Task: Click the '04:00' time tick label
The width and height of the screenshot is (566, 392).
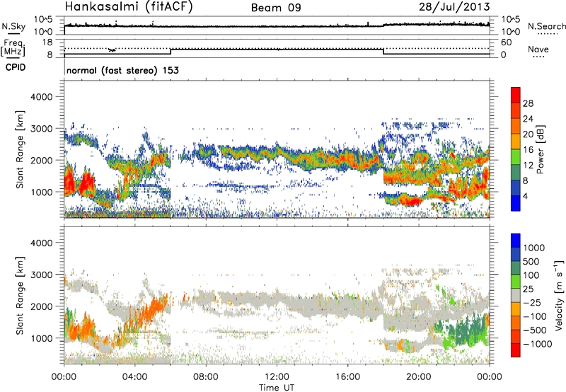Action: tap(134, 377)
